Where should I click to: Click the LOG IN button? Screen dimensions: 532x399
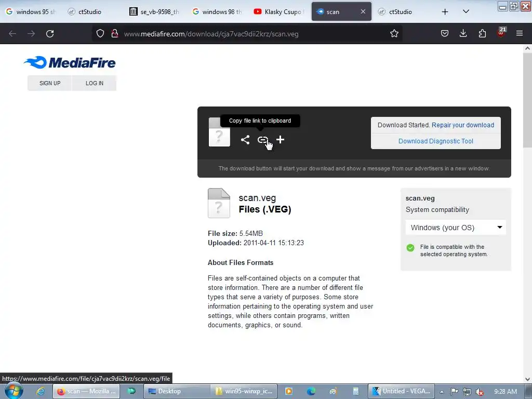pyautogui.click(x=95, y=83)
